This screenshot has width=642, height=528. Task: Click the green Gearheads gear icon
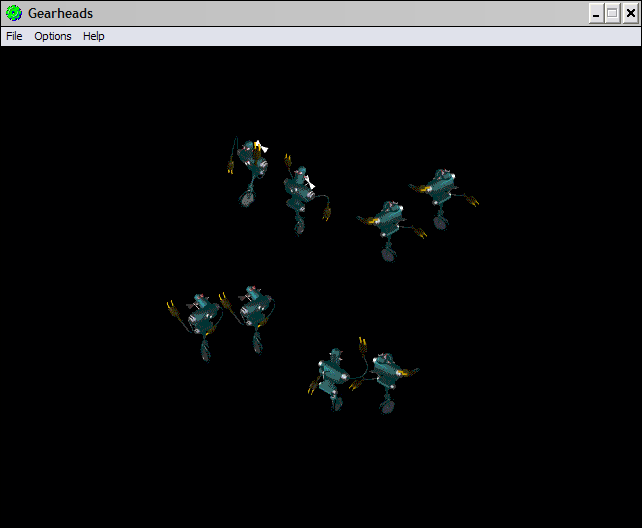(x=14, y=13)
